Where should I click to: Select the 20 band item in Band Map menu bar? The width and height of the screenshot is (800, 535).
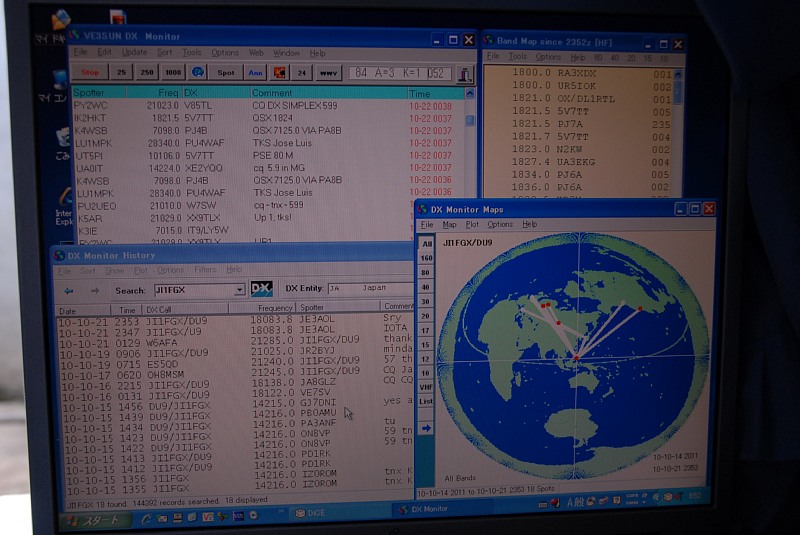point(631,58)
